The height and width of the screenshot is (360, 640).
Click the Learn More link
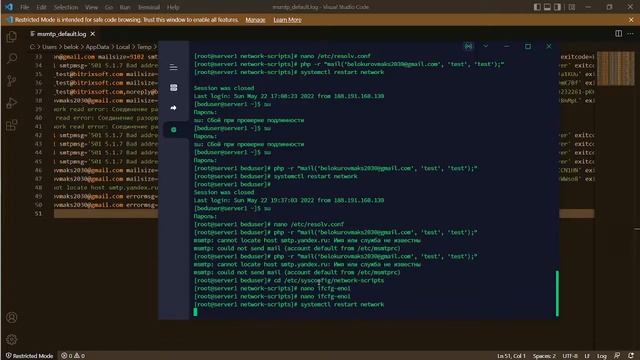287,20
